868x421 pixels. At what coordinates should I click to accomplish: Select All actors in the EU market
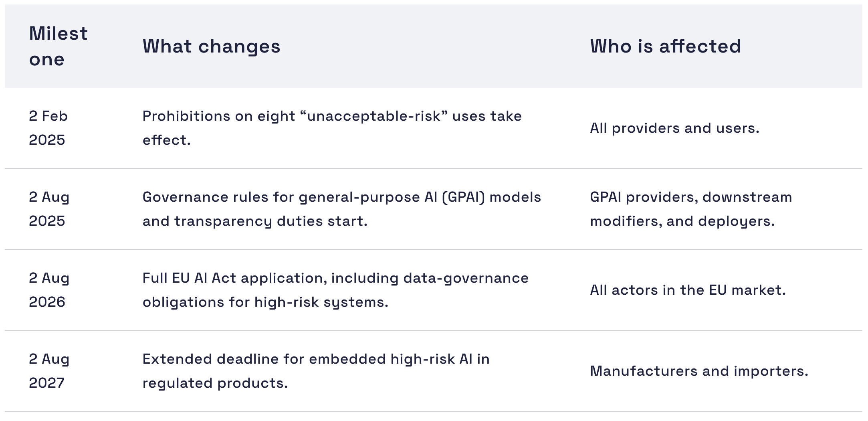tap(688, 290)
